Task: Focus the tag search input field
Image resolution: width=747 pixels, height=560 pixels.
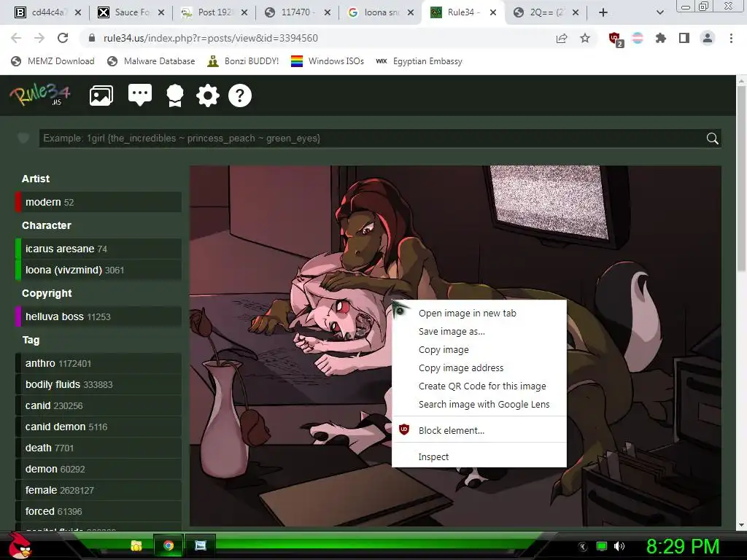Action: pos(371,139)
